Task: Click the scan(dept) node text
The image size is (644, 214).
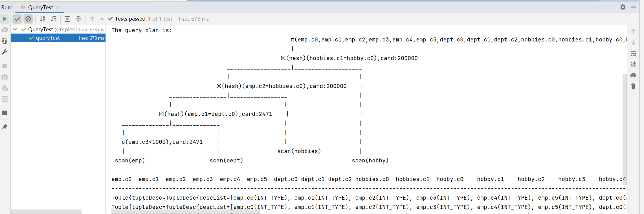Action: [226, 160]
